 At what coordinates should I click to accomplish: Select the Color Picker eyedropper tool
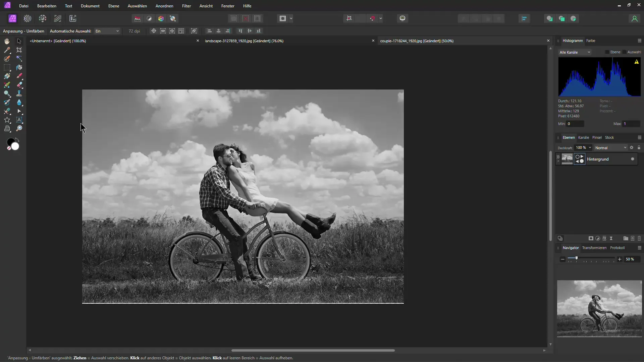tap(7, 50)
